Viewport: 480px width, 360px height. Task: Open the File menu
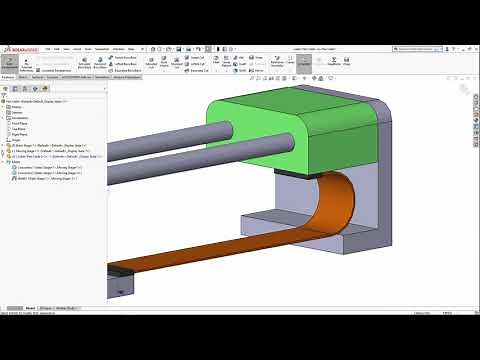point(48,49)
